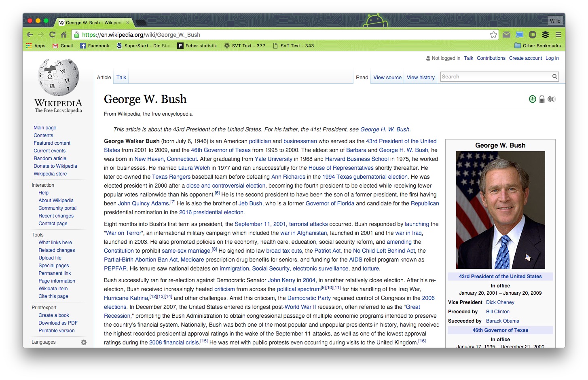Image resolution: width=588 pixels, height=380 pixels.
Task: Select the Article tab
Action: pyautogui.click(x=104, y=78)
